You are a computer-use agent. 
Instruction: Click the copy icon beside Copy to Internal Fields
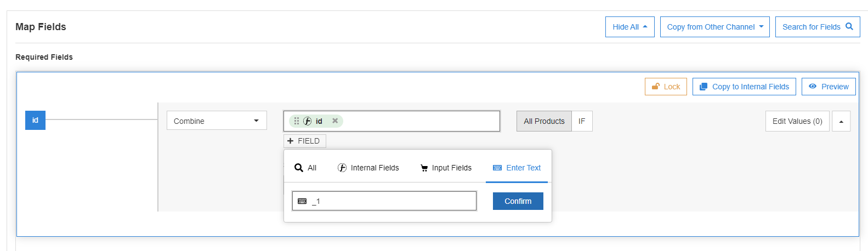click(704, 87)
